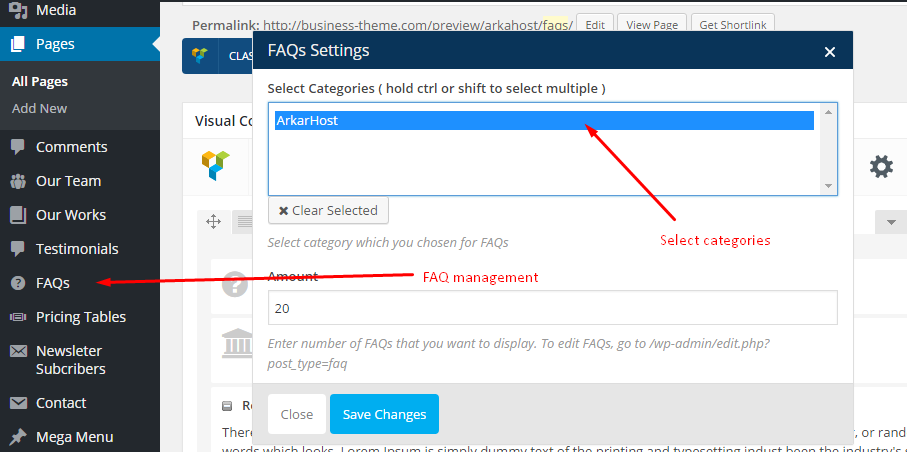Click the FAQs question mark icon
This screenshot has height=452, width=907.
[x=19, y=283]
